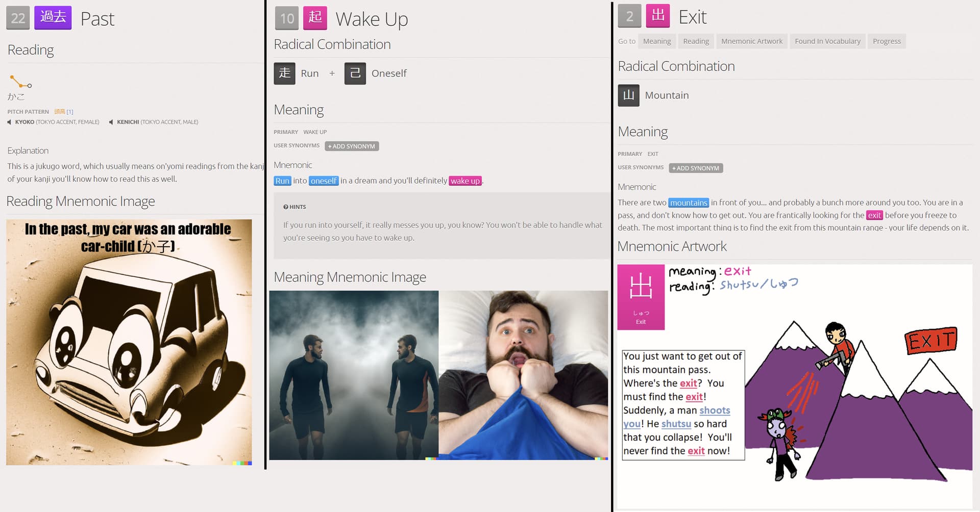This screenshot has height=512, width=980.
Task: Go to Reading section tab
Action: point(696,41)
